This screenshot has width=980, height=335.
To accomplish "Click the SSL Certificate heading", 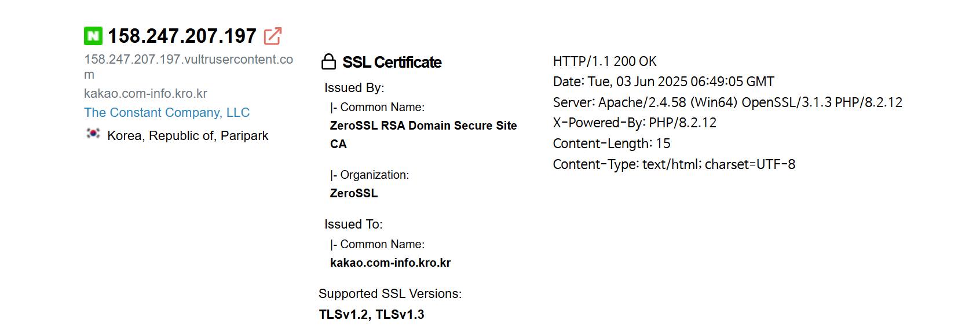I will coord(392,62).
